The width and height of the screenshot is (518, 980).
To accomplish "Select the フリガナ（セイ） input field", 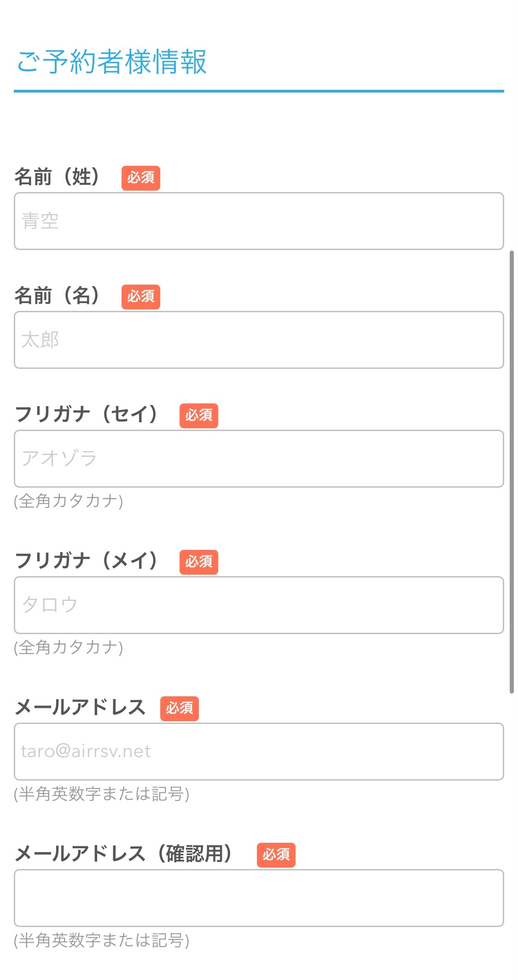I will coord(259,459).
